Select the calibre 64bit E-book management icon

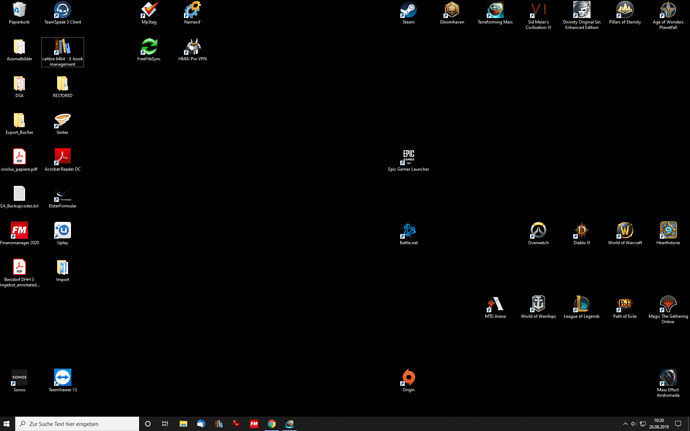[62, 52]
